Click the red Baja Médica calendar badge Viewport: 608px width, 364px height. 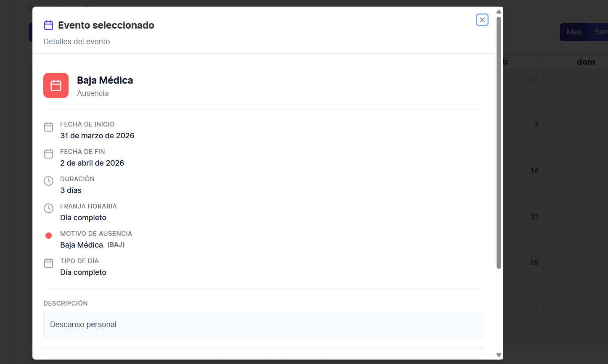click(x=56, y=85)
